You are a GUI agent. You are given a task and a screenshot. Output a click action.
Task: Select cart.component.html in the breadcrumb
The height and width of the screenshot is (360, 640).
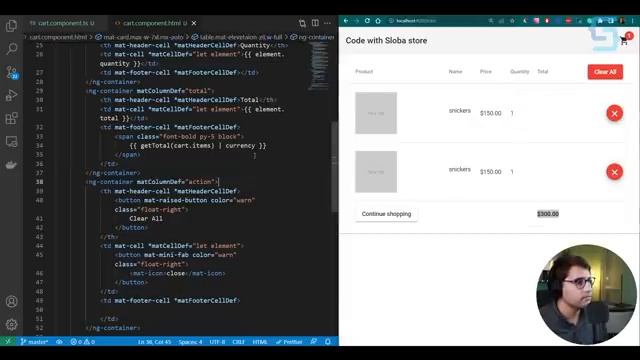(x=58, y=37)
